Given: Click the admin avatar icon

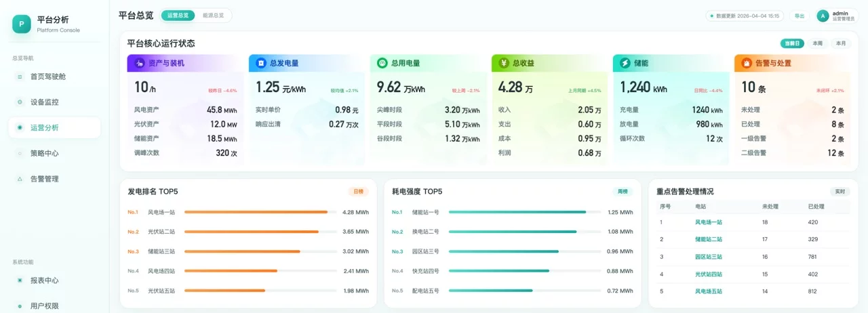Looking at the screenshot, I should [x=823, y=16].
